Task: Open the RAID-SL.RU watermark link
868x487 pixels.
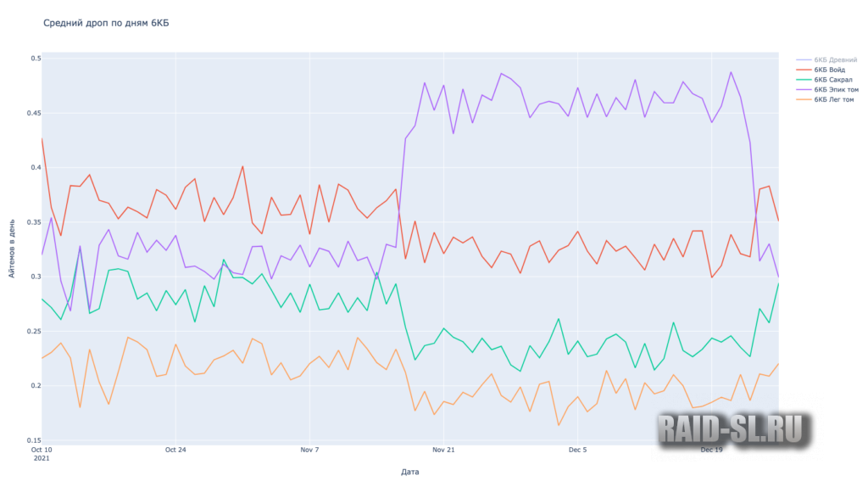Action: (x=732, y=430)
